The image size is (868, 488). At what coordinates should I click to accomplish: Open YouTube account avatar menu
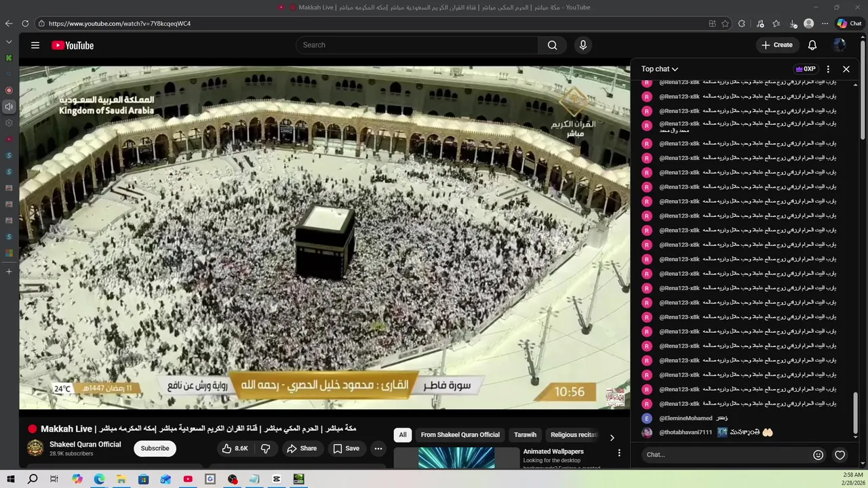[x=840, y=45]
